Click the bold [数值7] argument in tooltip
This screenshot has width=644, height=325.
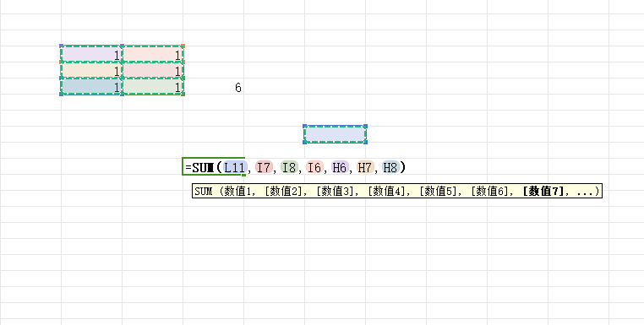pyautogui.click(x=543, y=192)
